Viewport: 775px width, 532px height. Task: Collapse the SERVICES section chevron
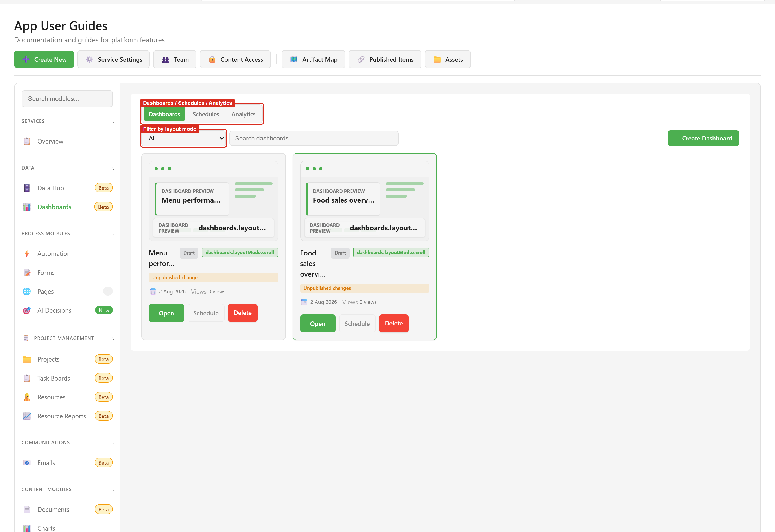tap(113, 121)
